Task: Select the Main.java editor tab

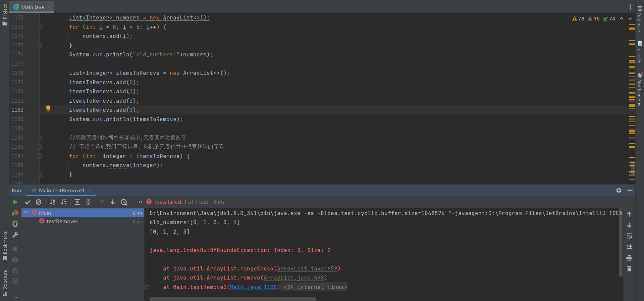Action: click(32, 7)
